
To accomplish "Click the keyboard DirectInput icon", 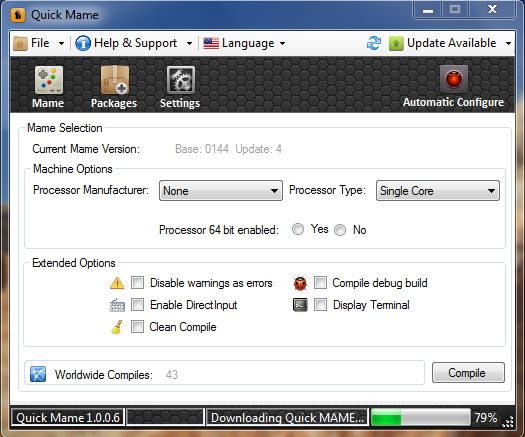I will pyautogui.click(x=117, y=305).
